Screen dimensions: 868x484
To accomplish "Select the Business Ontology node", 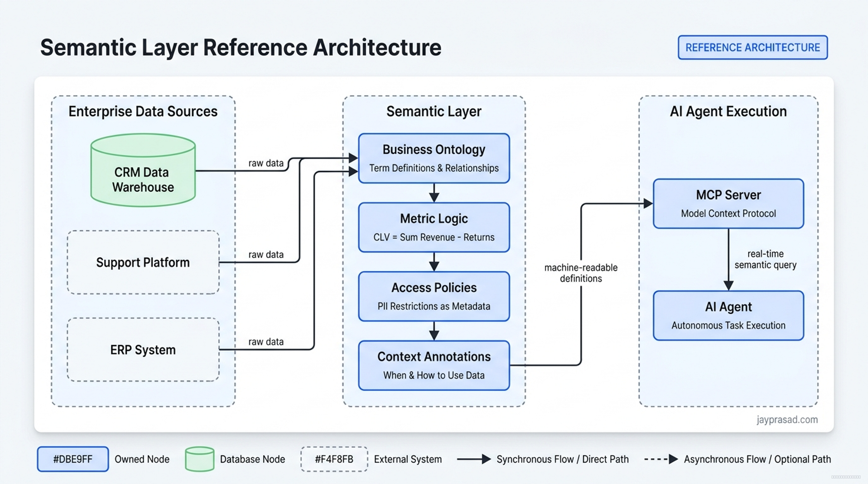I will pos(434,158).
